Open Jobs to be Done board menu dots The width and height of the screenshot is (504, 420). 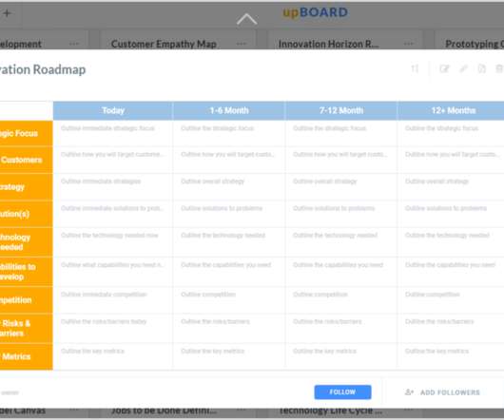point(242,410)
